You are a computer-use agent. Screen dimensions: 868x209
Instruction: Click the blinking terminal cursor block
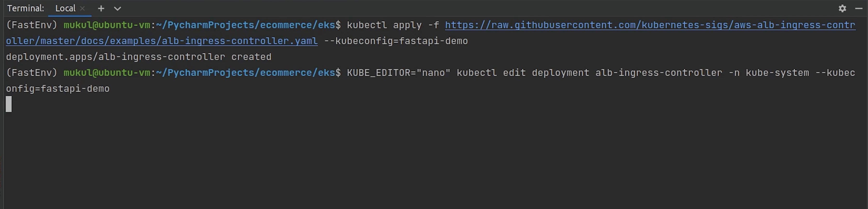(9, 104)
